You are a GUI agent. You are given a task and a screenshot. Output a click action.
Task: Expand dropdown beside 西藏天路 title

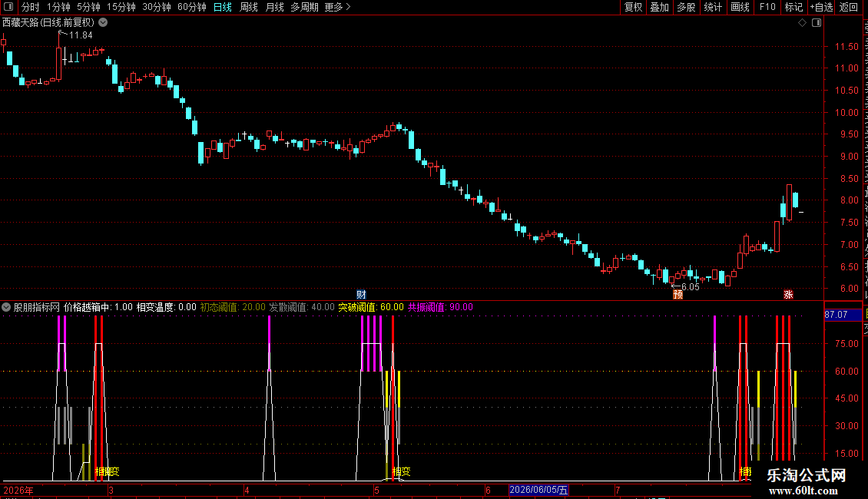(103, 23)
